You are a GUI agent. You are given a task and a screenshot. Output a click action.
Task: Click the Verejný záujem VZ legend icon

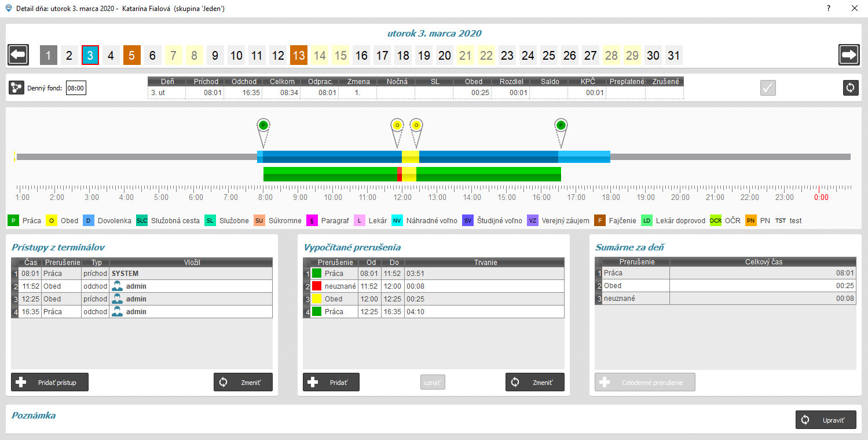(533, 220)
